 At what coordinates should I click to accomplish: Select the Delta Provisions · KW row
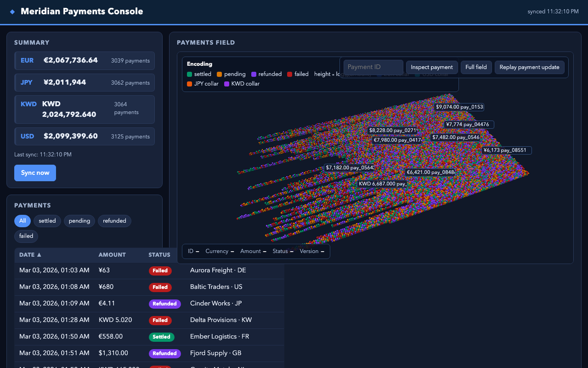click(x=149, y=320)
